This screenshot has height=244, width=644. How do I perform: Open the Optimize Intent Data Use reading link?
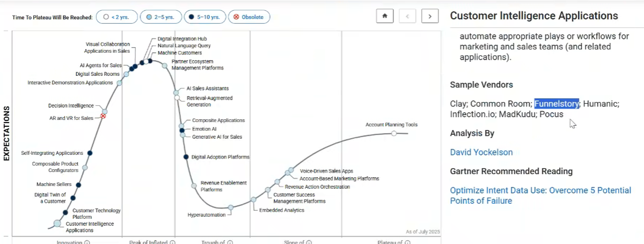540,196
